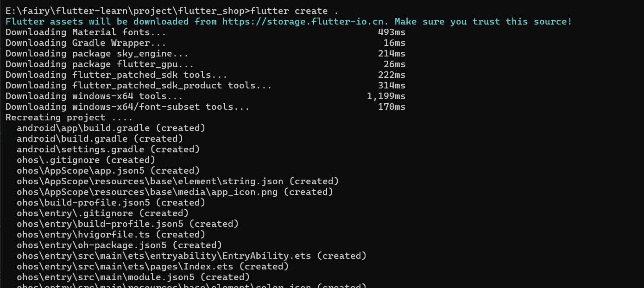Click the media\app_icon.png created line
The image size is (644, 288).
tap(175, 192)
